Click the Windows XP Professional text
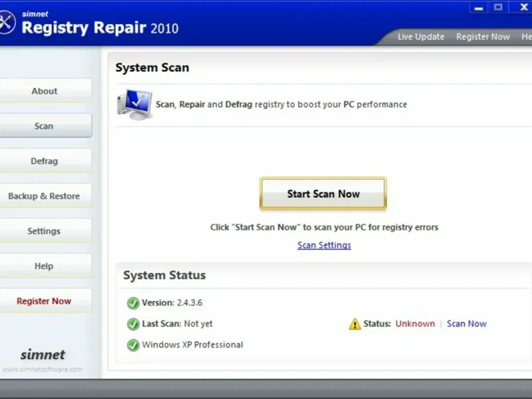The height and width of the screenshot is (399, 532). pos(192,344)
